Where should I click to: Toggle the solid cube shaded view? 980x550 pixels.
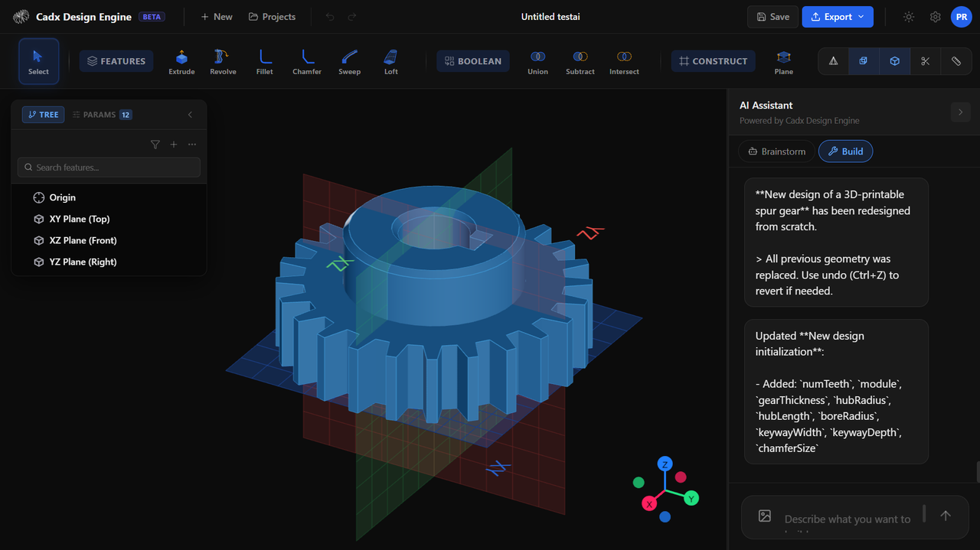894,61
